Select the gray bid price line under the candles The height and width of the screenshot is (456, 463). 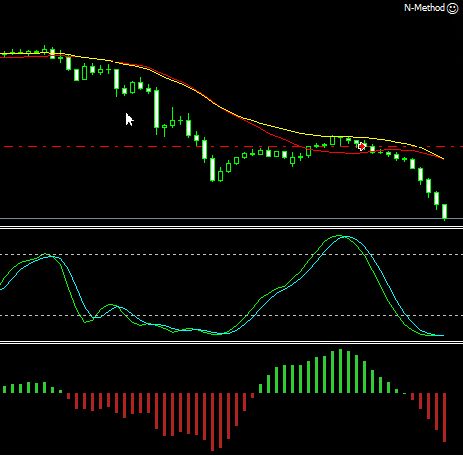pyautogui.click(x=231, y=219)
